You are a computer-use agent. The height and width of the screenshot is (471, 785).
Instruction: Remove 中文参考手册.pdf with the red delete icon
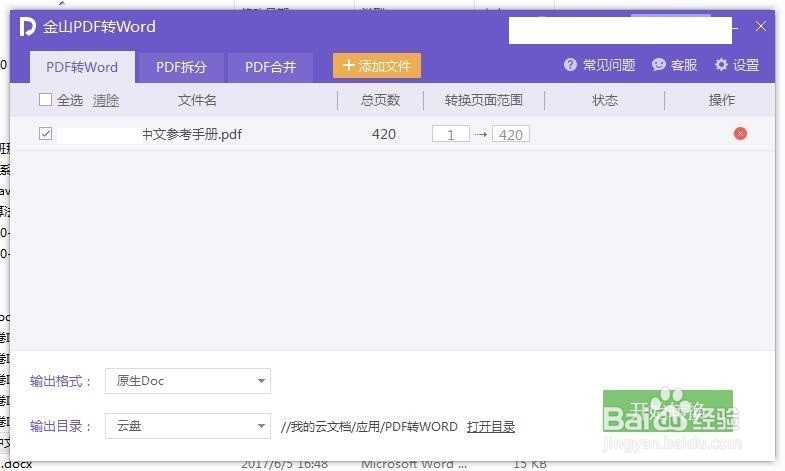pos(740,134)
